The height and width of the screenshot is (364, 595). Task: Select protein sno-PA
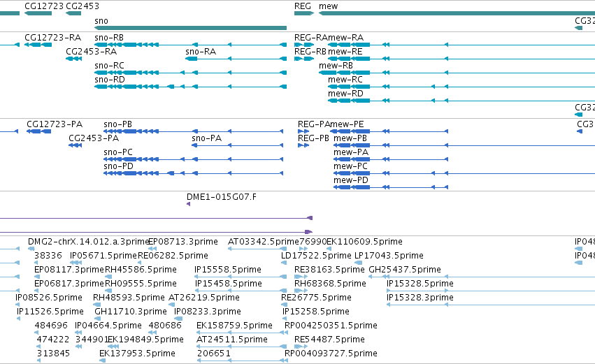click(x=238, y=145)
